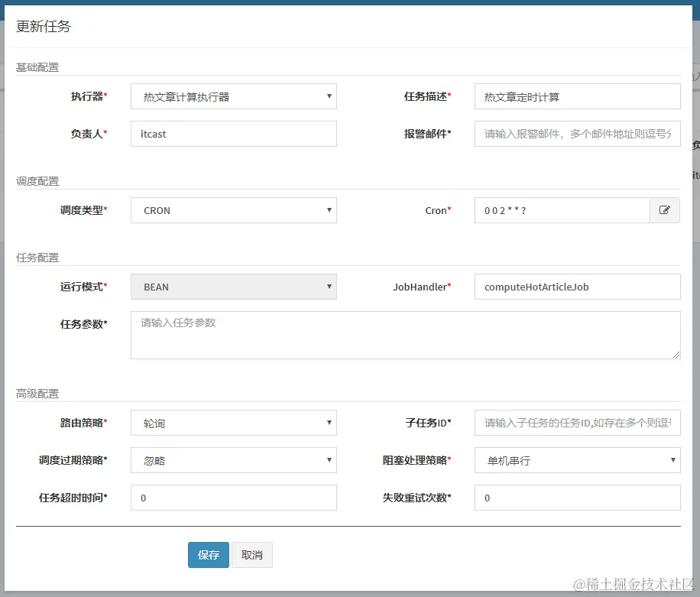700x597 pixels.
Task: Click the textarea resize handle of 任务参数
Action: click(x=676, y=355)
